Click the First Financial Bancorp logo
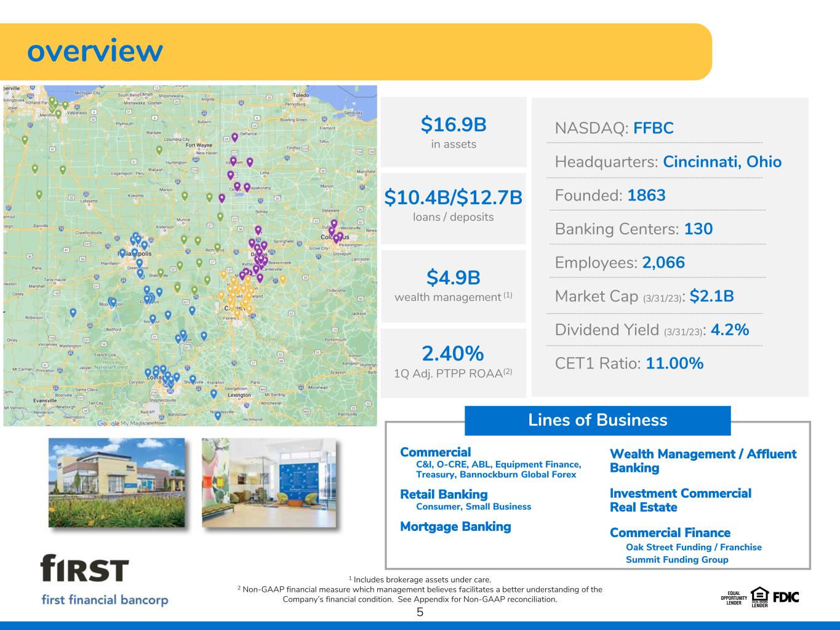The height and width of the screenshot is (630, 840). [105, 580]
